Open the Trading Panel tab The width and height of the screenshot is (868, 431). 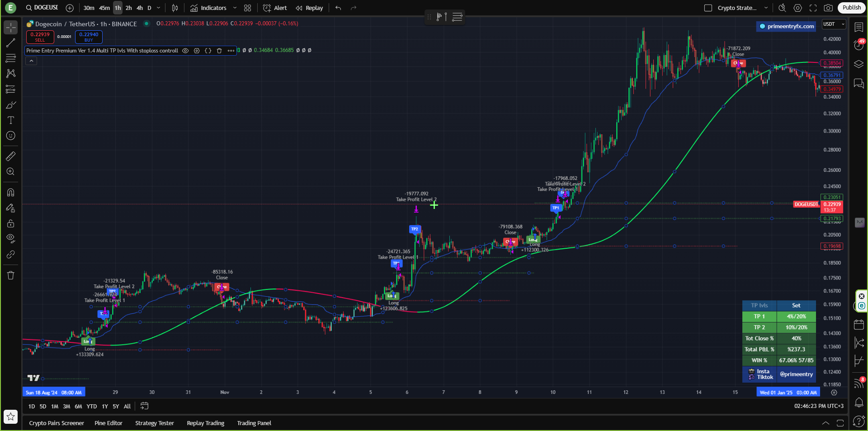(x=254, y=423)
